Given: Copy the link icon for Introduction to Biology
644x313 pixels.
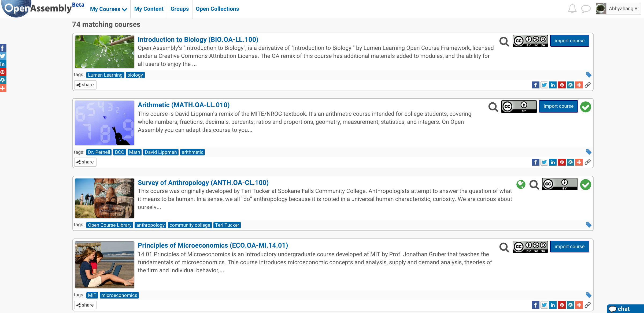Looking at the screenshot, I should click(587, 85).
